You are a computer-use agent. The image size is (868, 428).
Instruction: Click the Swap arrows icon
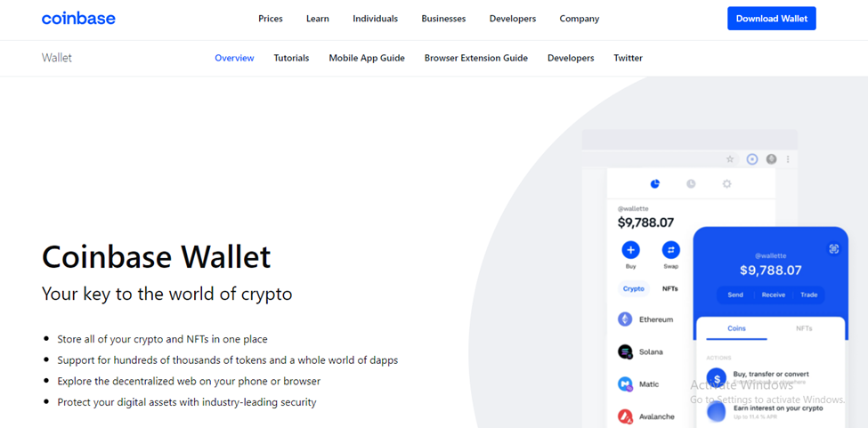coord(671,250)
